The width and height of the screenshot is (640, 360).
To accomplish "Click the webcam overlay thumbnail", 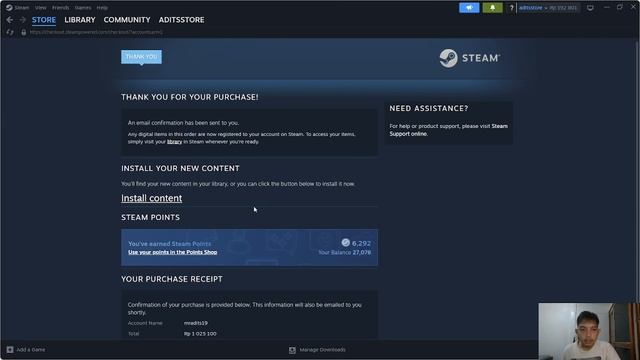I will click(589, 331).
